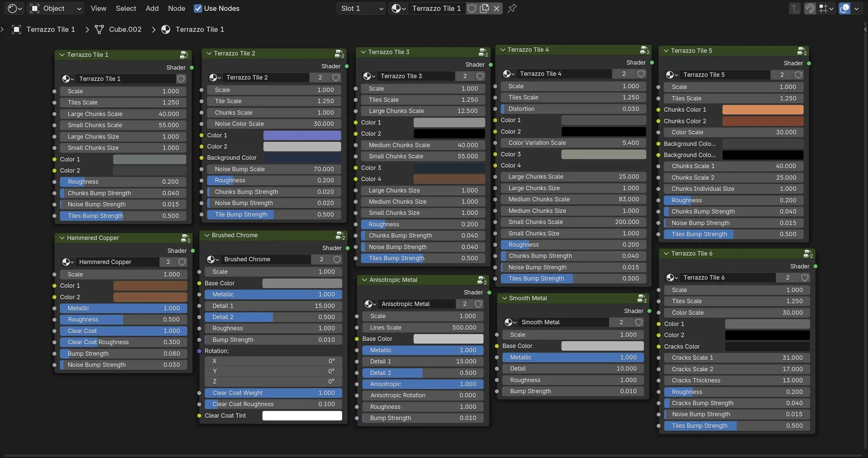Click the Lines Scale field in Anisotropic Metal
868x458 pixels.
click(423, 327)
